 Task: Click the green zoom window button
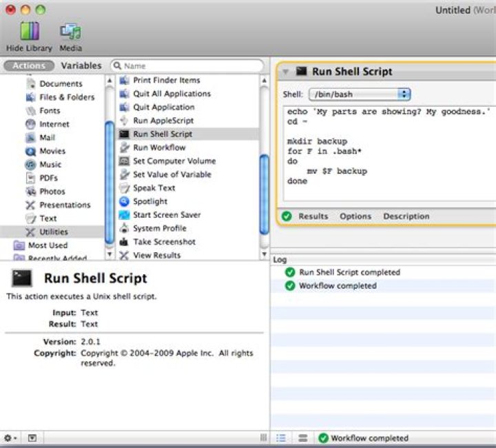41,10
